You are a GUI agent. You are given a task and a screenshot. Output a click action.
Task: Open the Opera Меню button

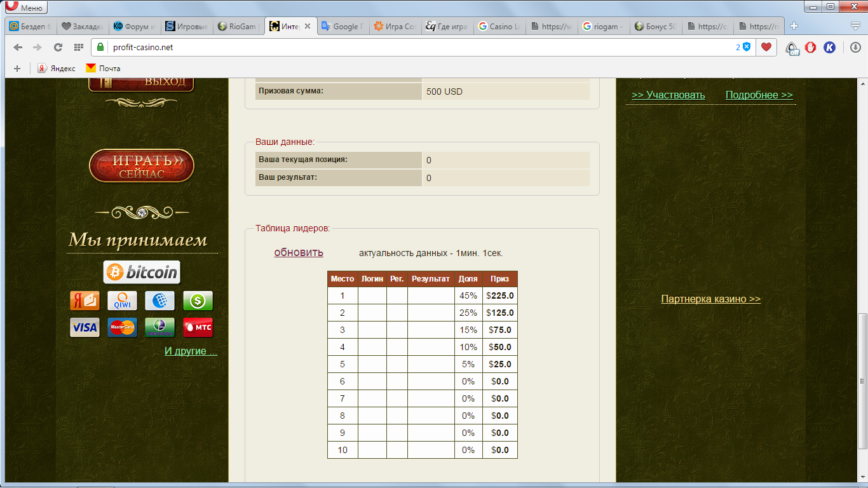[25, 8]
